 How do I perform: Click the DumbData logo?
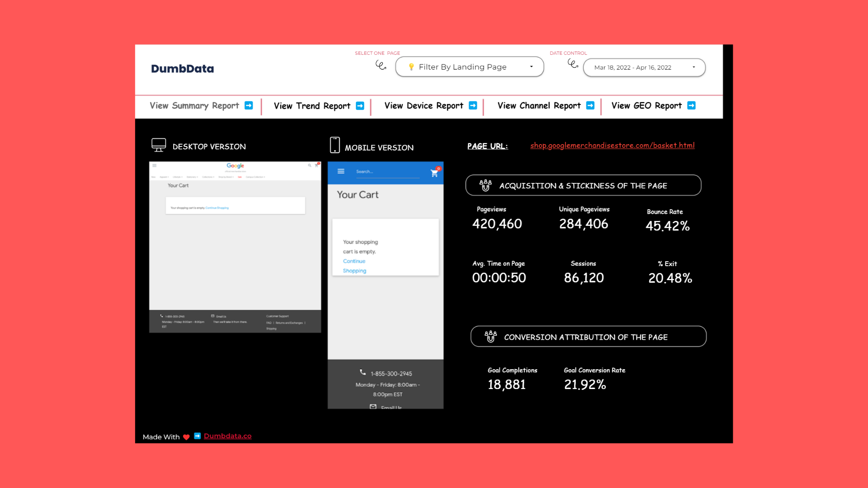point(182,69)
